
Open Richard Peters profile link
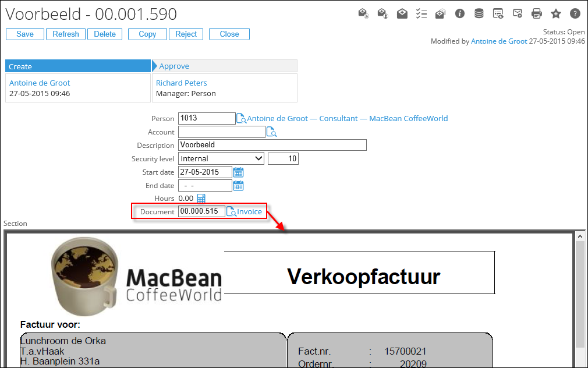tap(182, 83)
